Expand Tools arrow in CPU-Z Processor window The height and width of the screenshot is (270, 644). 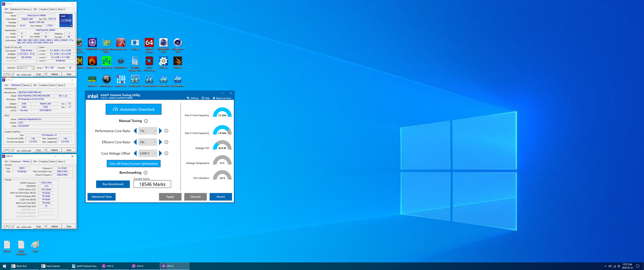[x=45, y=74]
